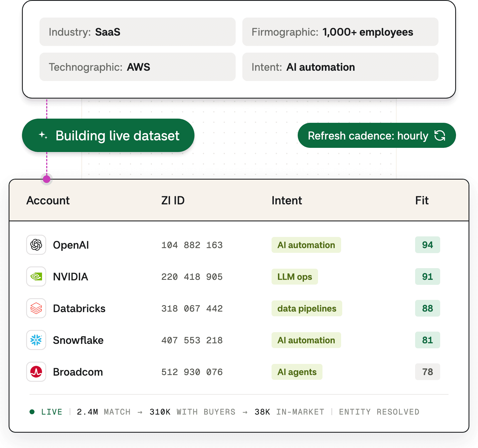The height and width of the screenshot is (448, 478).
Task: Click the LLM ops intent tag
Action: [295, 276]
